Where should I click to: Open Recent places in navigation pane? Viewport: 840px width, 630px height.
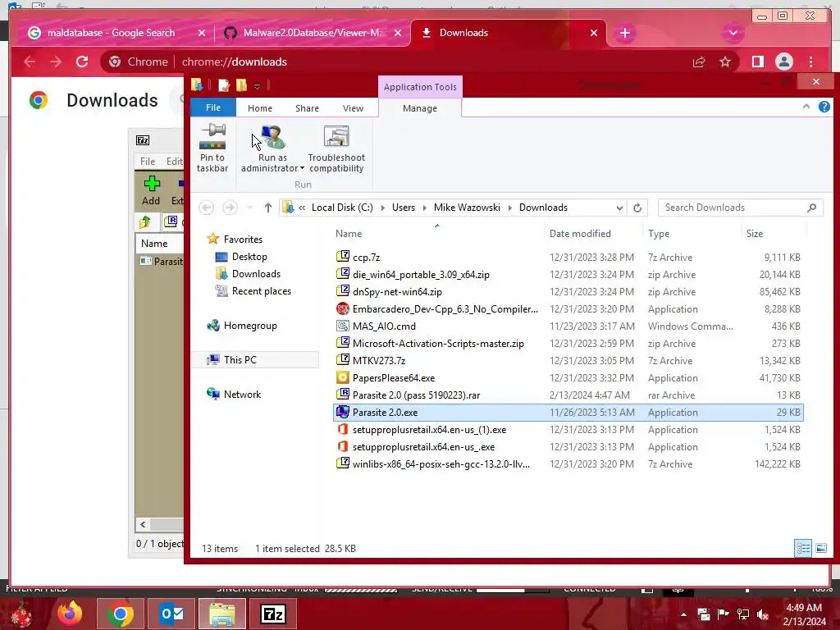click(262, 291)
